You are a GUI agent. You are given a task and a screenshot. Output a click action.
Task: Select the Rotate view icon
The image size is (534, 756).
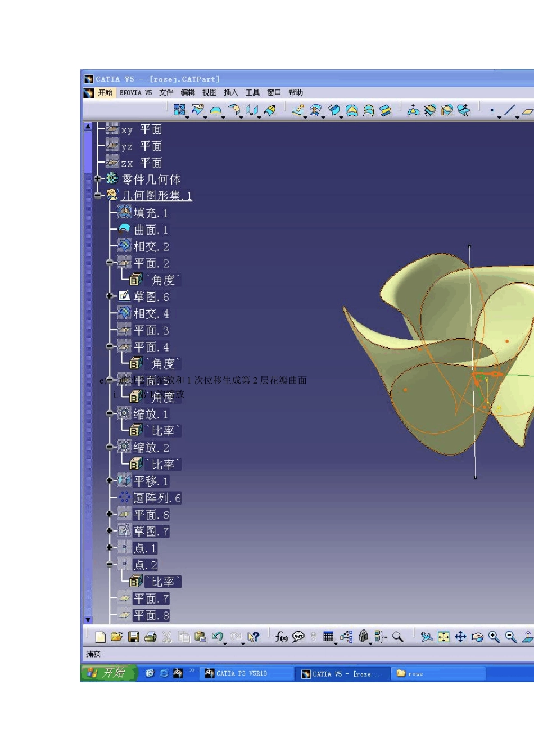click(x=477, y=637)
